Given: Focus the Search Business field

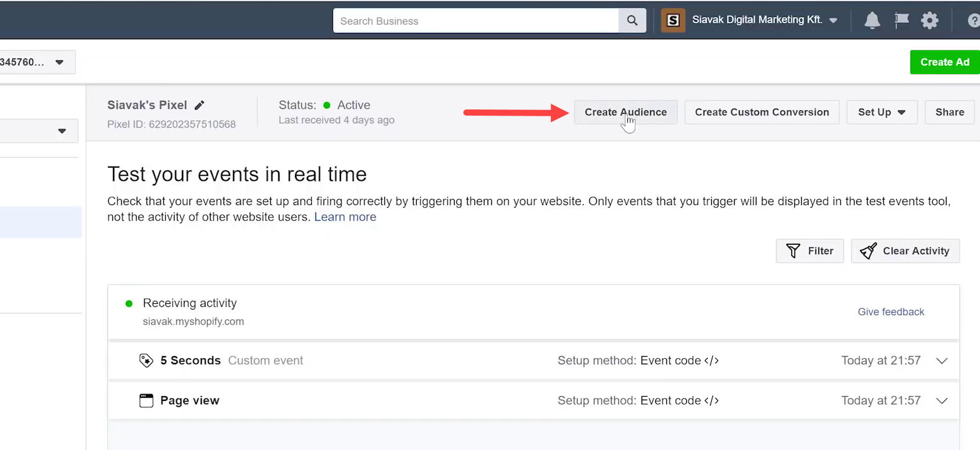Looking at the screenshot, I should (476, 21).
